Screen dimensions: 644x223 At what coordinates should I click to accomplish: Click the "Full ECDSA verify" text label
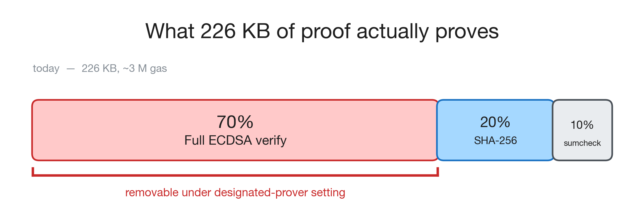(235, 140)
